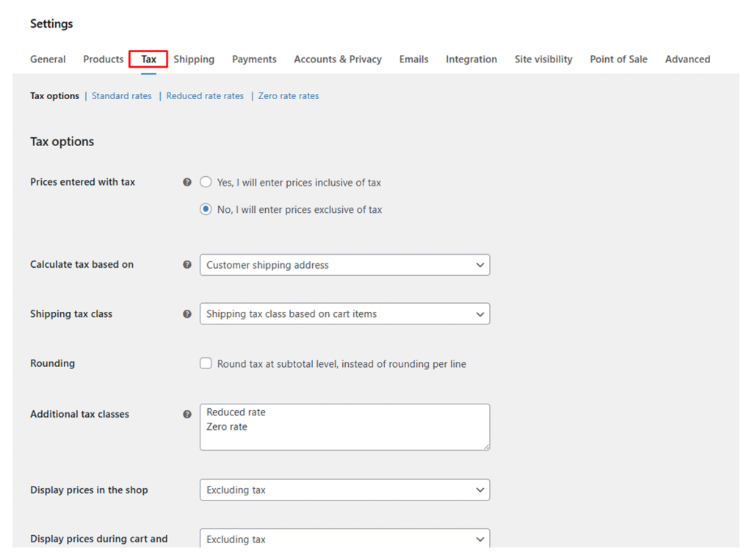Screen dimensions: 752x560
Task: Click help icon for Calculate tax based on
Action: point(187,265)
